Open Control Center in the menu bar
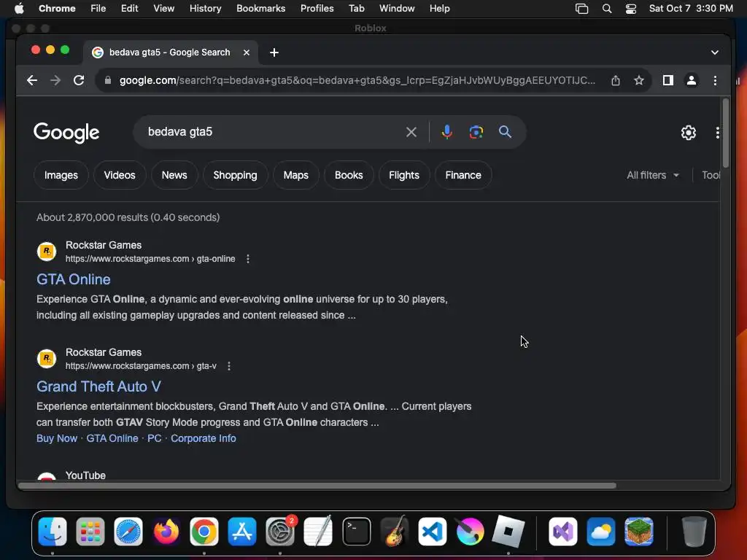The height and width of the screenshot is (560, 747). [x=631, y=9]
